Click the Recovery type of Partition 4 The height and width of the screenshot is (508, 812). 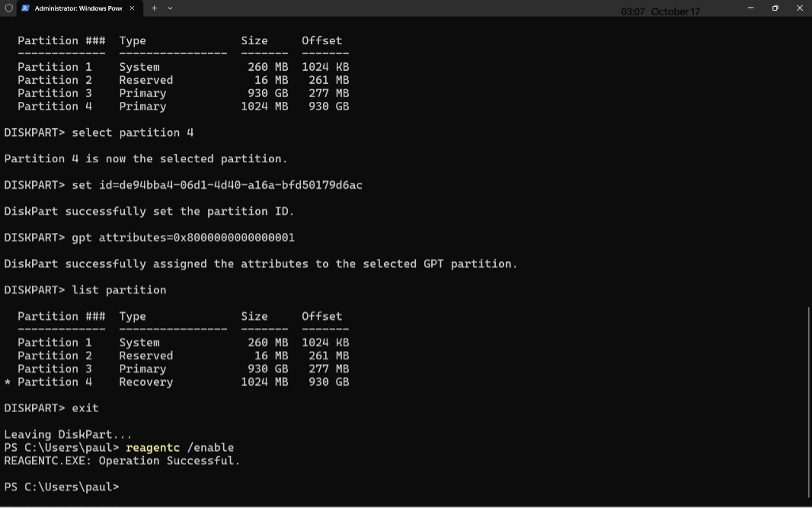coord(145,382)
